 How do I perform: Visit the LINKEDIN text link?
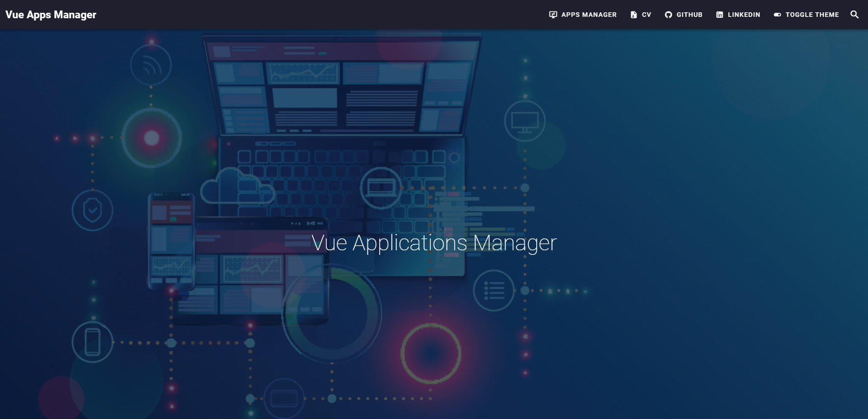744,15
